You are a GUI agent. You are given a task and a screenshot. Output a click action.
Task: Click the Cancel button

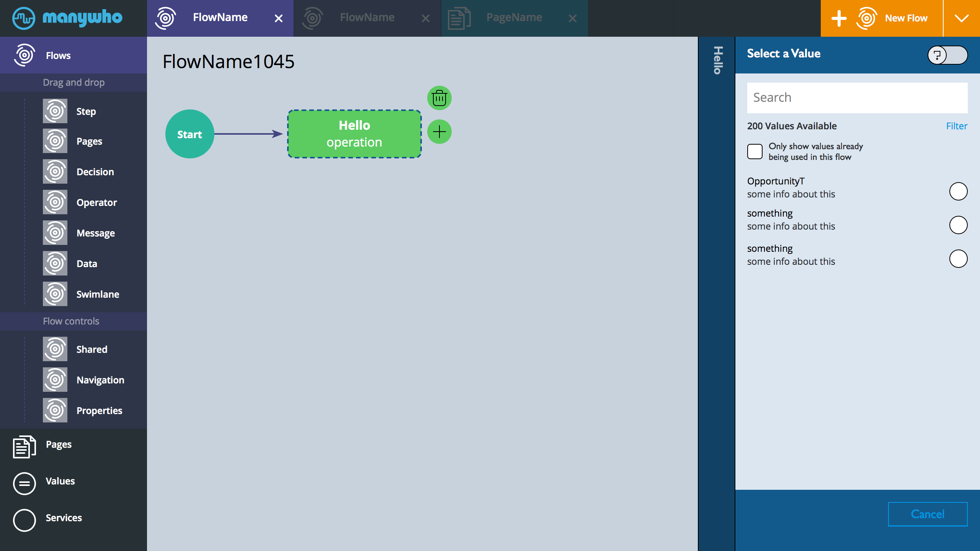928,514
